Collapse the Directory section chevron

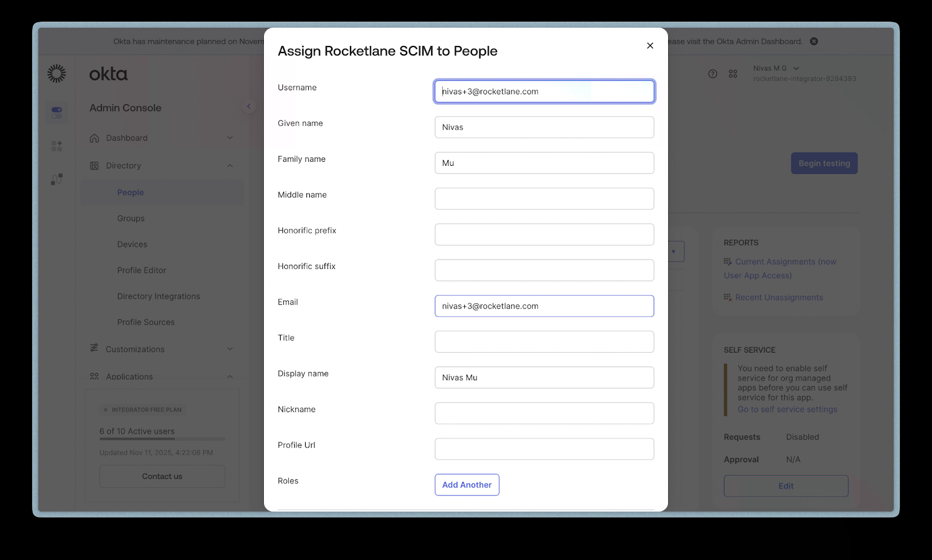230,166
